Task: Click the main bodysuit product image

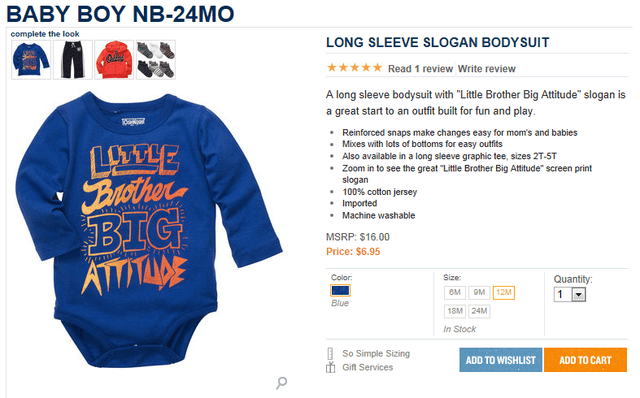Action: pos(149,229)
